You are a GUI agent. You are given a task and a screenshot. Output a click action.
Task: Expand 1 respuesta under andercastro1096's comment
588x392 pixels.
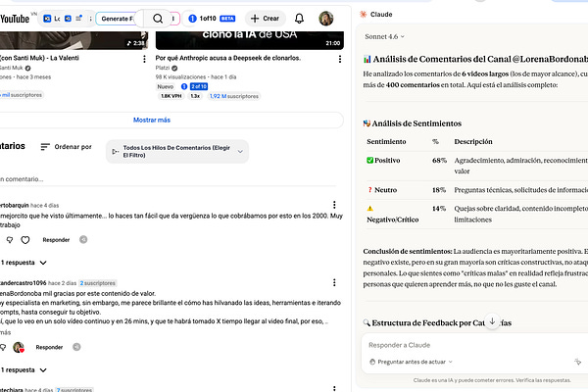click(24, 370)
